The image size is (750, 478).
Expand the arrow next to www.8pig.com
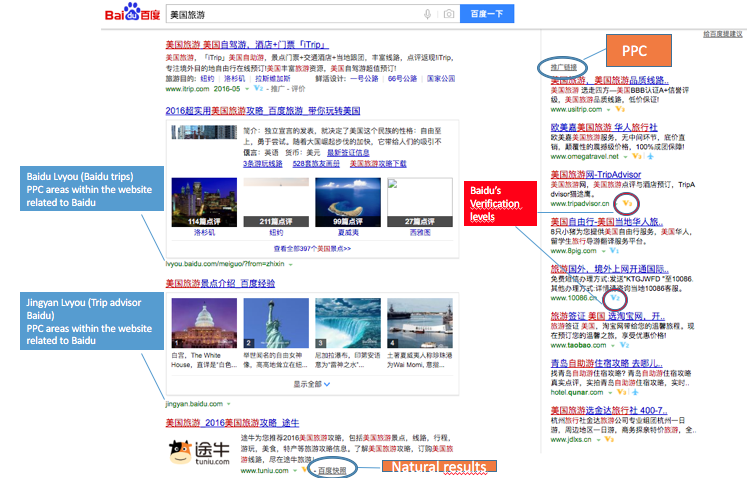[x=603, y=251]
